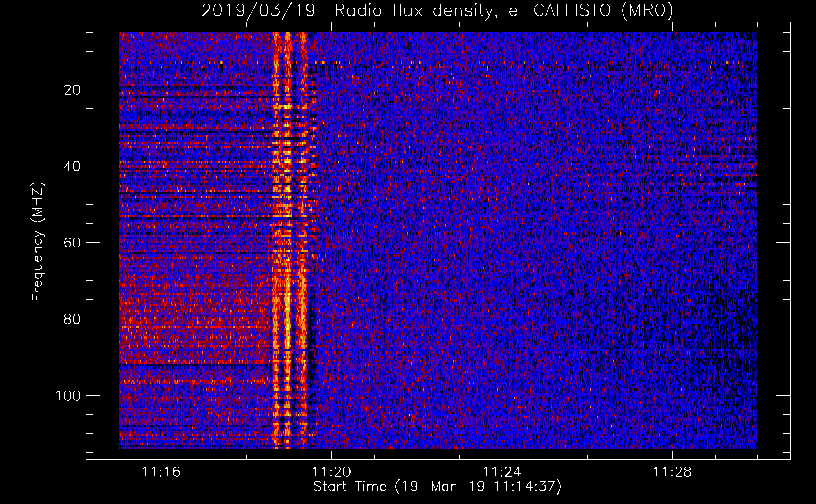Click the 11:24 time tick label
Viewport: 816px width, 504px height.
point(502,472)
